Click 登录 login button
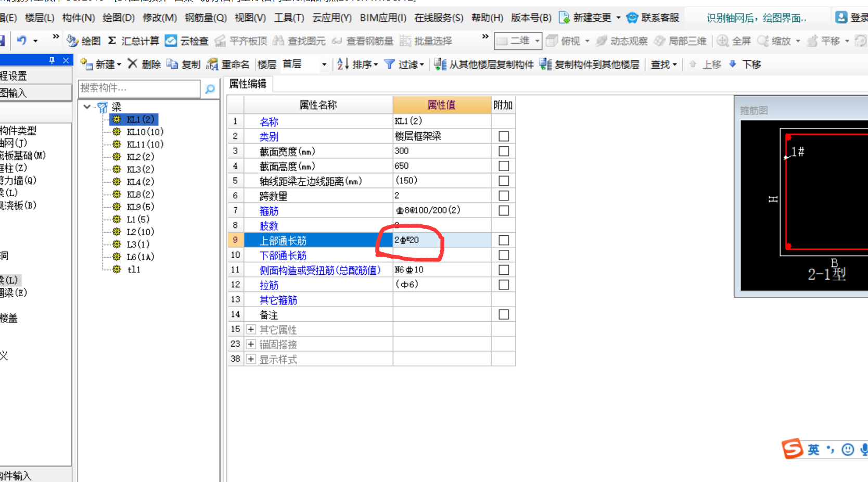This screenshot has width=868, height=482. (852, 18)
